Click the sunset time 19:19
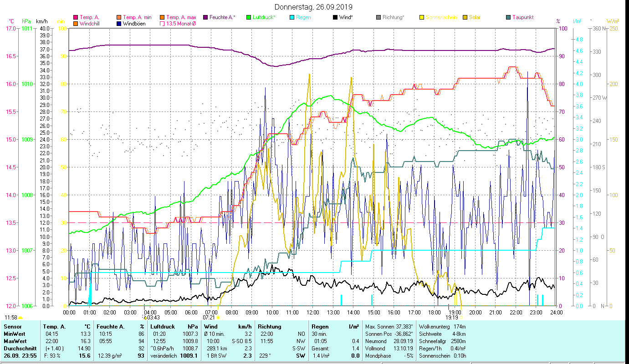Viewport: 629px width, 364px height. 452,318
